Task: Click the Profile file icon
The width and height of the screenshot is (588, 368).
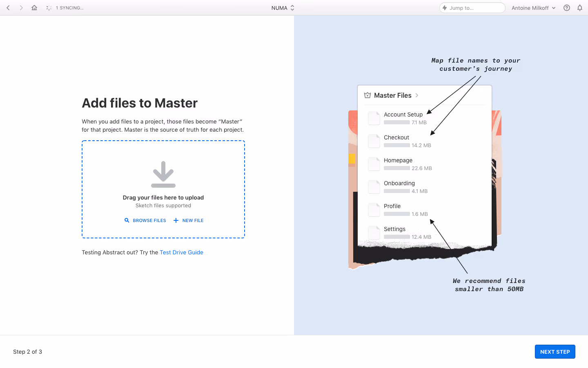Action: [374, 210]
